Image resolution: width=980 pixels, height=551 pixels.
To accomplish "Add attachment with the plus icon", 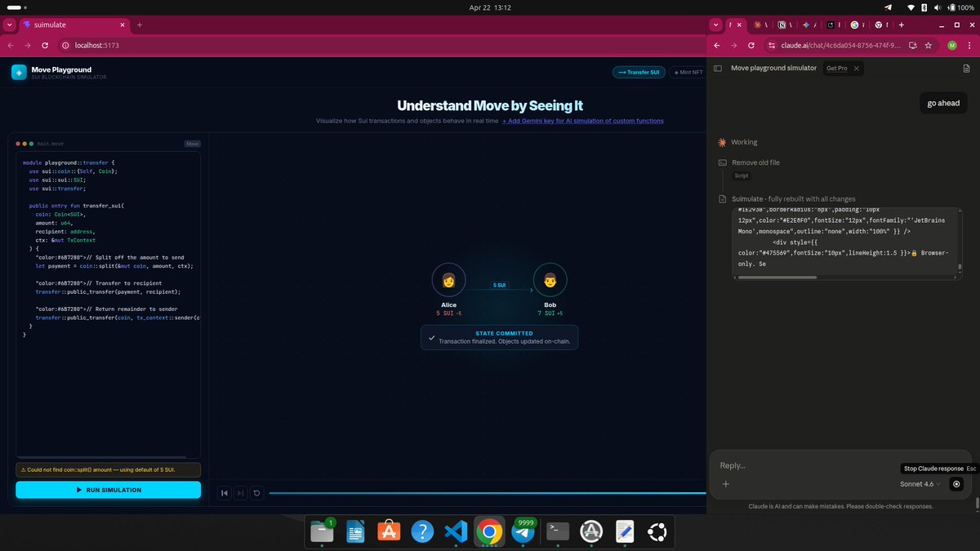I will (726, 484).
